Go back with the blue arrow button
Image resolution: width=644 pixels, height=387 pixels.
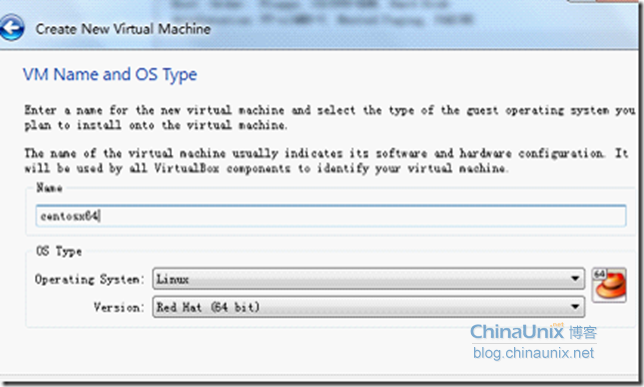[x=11, y=28]
